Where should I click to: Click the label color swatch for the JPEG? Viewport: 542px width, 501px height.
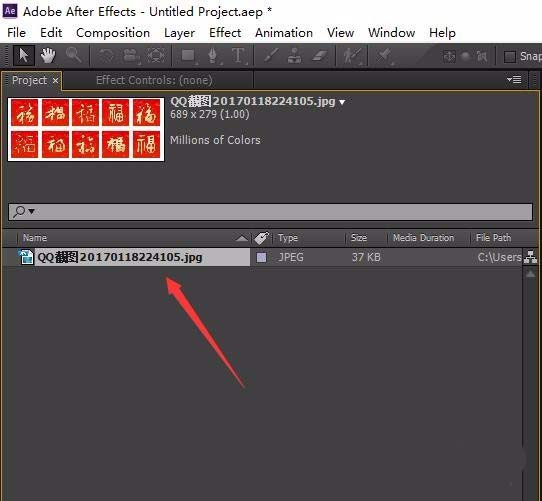262,257
